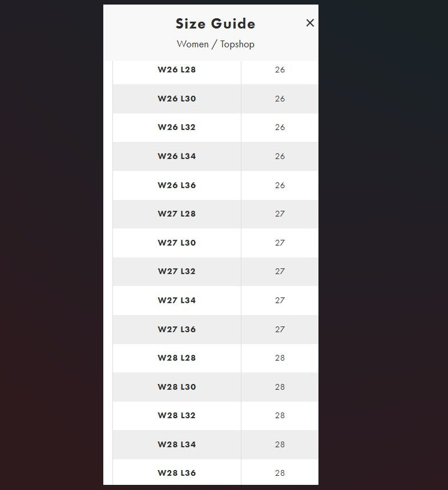Click the W28 L34 size label
448x490 pixels.
[177, 444]
